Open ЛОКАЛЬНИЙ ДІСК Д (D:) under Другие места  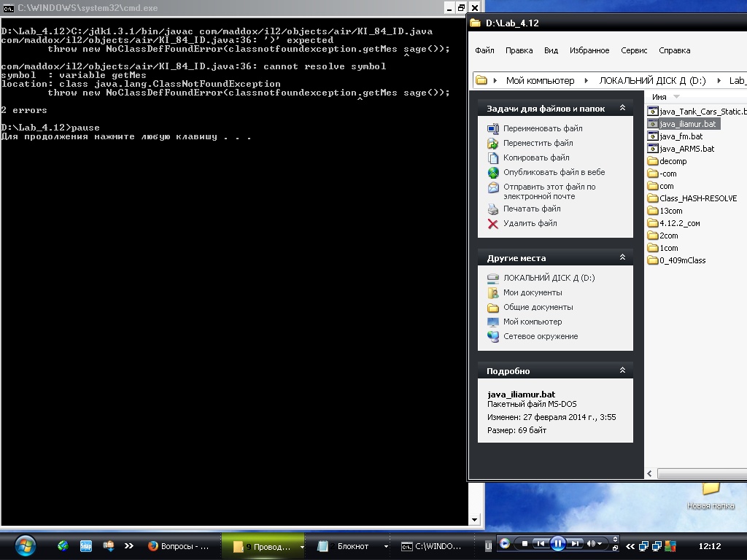tap(549, 278)
